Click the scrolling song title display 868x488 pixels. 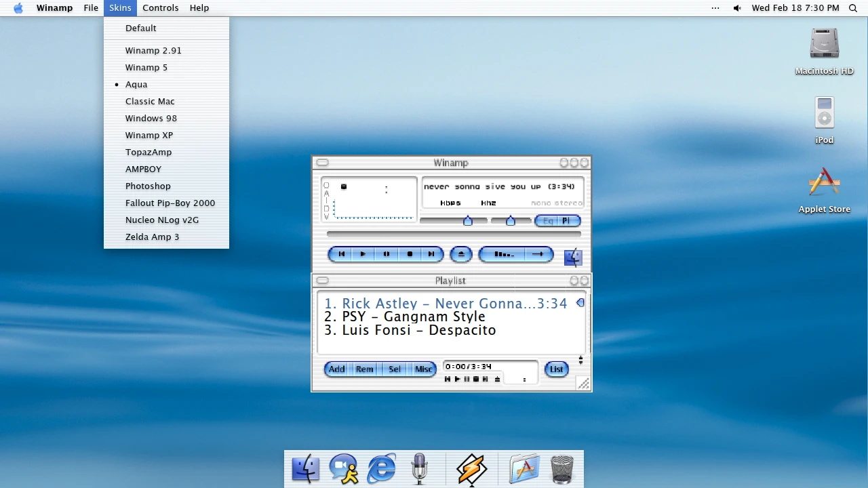click(x=499, y=186)
